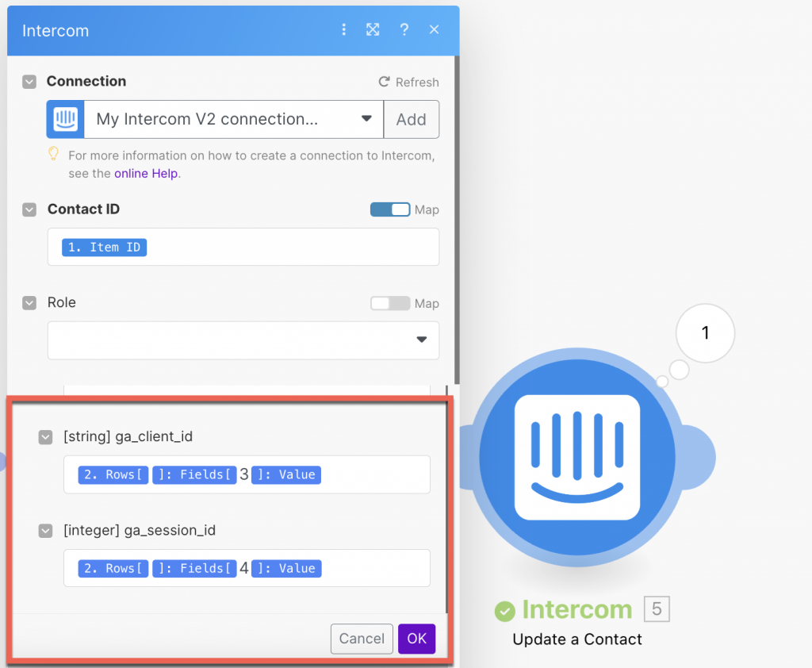Image resolution: width=812 pixels, height=668 pixels.
Task: Click inside the Contact ID input field
Action: click(x=243, y=247)
